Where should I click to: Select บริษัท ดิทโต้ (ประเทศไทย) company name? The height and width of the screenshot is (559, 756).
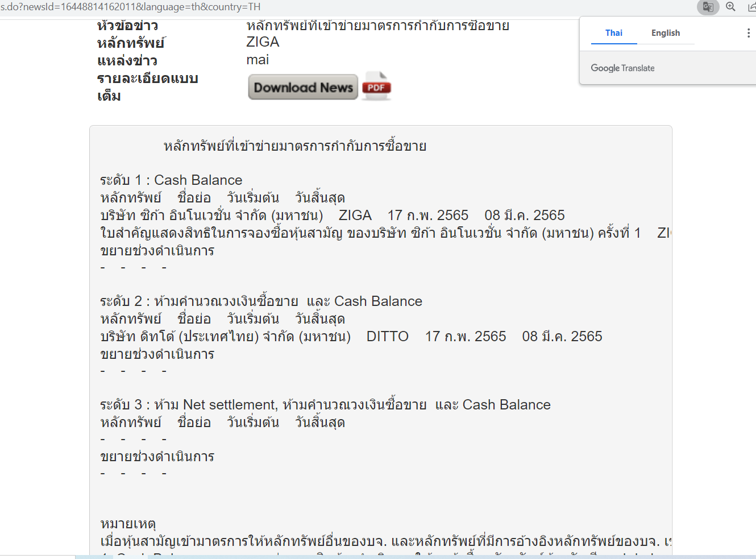pos(225,337)
